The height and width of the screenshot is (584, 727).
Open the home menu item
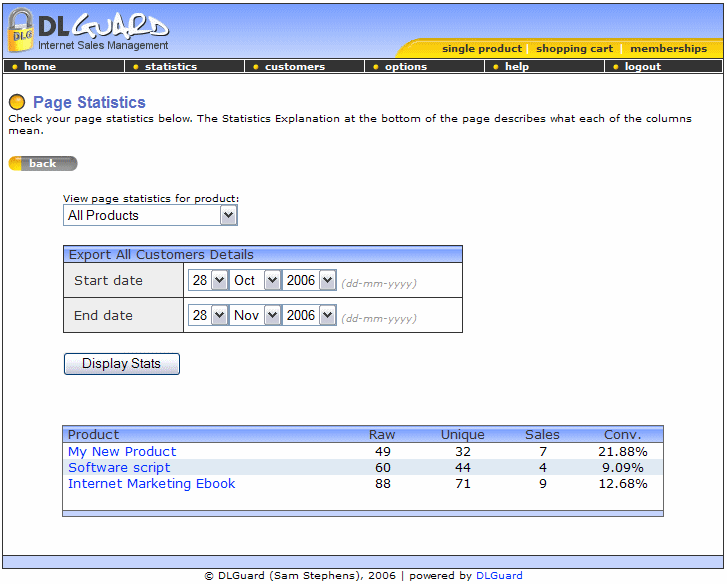40,67
